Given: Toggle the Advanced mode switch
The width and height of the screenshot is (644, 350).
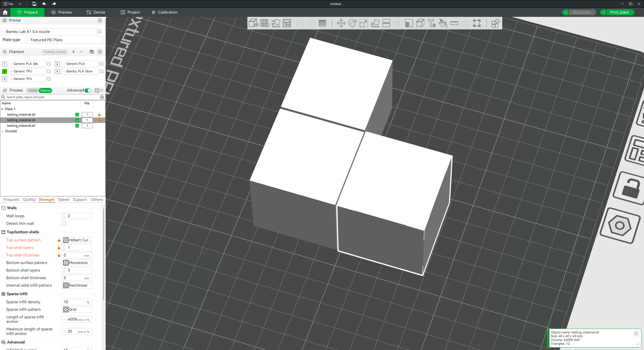Looking at the screenshot, I should click(x=88, y=90).
